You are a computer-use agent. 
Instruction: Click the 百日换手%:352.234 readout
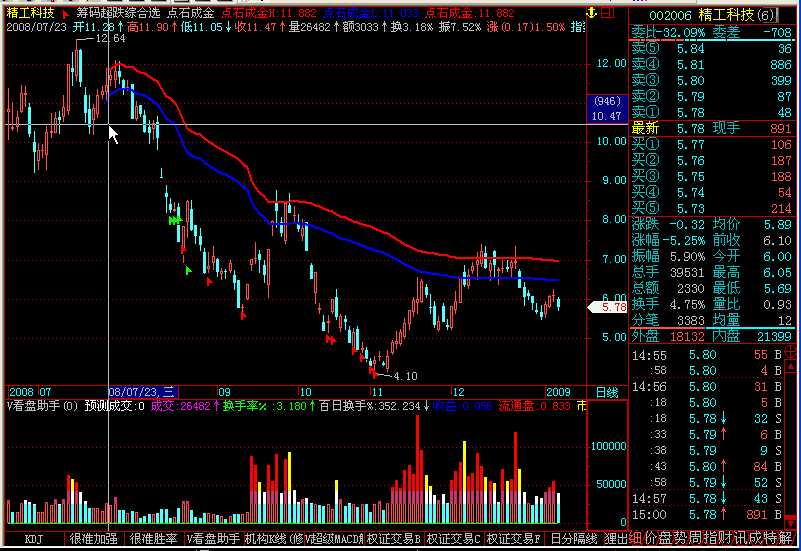pyautogui.click(x=375, y=406)
